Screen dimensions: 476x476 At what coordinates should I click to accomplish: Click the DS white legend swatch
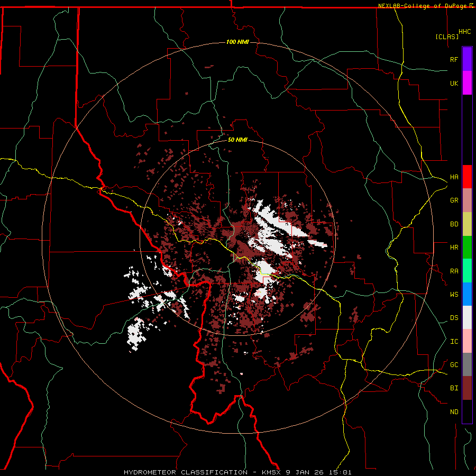click(467, 317)
